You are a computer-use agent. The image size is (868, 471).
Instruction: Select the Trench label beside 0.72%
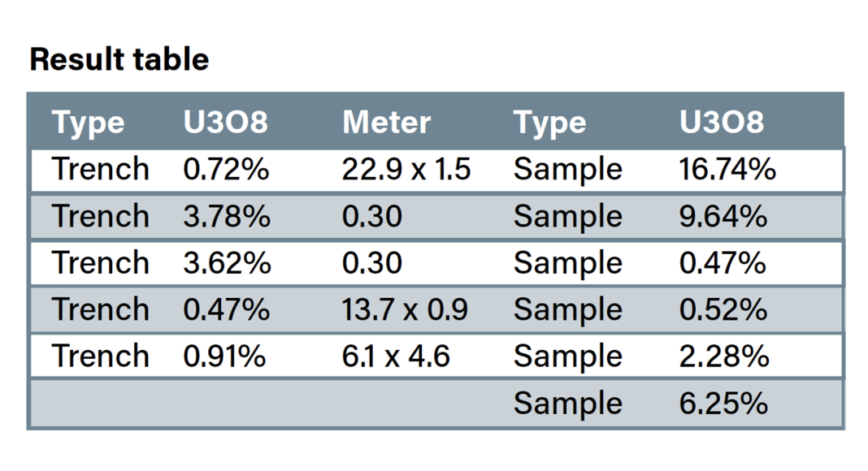point(101,169)
